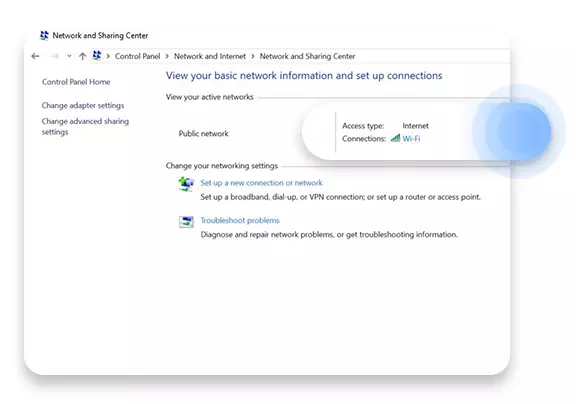Select Network and Sharing Center breadcrumb

click(x=307, y=56)
